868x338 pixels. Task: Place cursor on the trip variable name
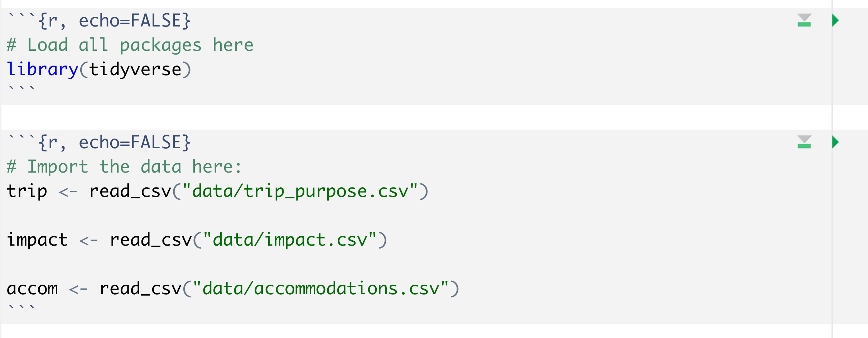coord(27,191)
